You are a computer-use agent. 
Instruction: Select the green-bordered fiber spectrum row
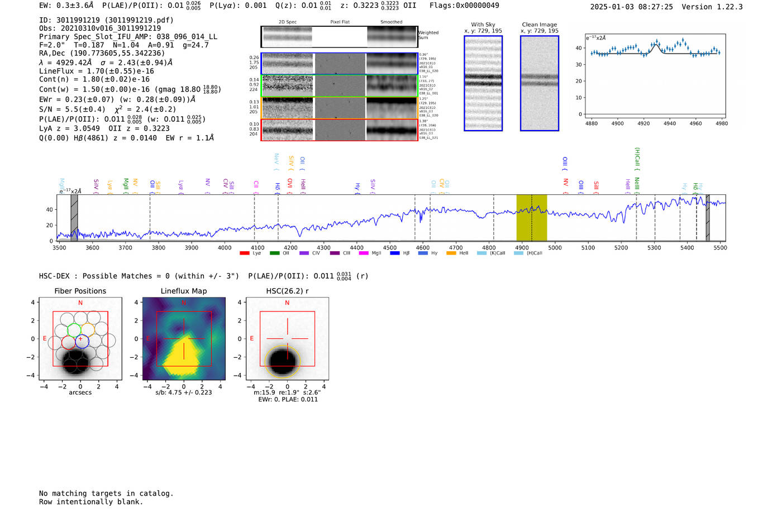point(340,85)
